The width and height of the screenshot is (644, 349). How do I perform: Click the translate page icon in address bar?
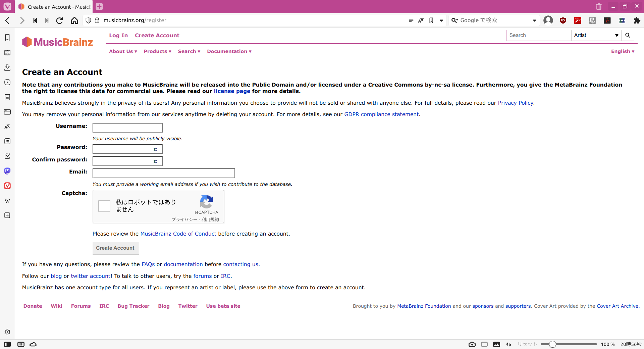point(421,20)
